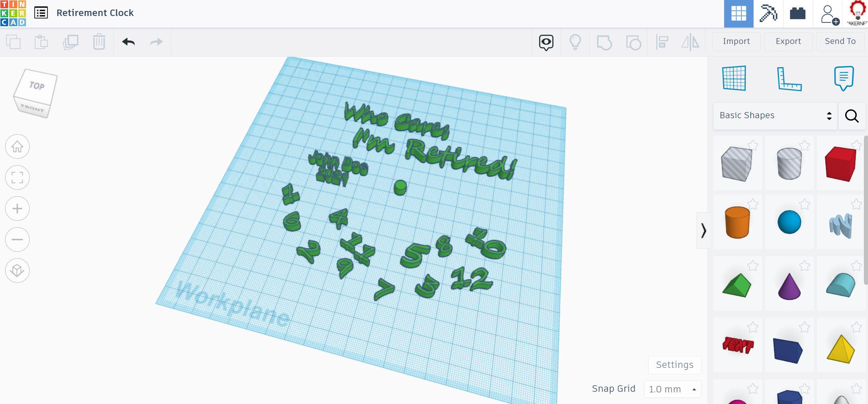Click the red Box shape thumbnail
868x404 pixels.
840,164
